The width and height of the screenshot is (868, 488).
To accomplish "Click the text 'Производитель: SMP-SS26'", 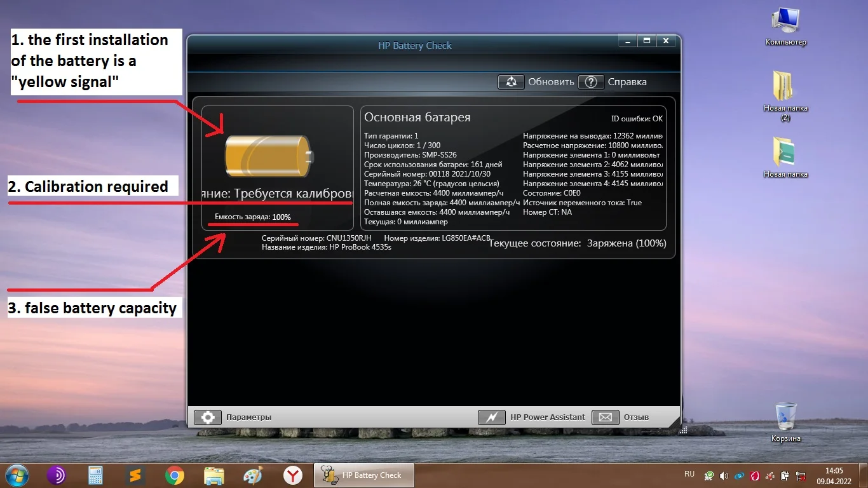I will (410, 155).
